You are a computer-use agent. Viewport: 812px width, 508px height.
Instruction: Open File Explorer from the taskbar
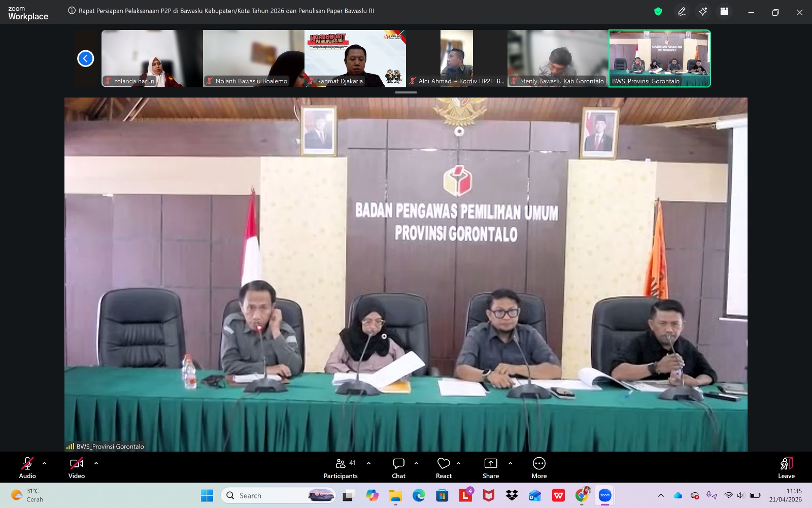coord(395,495)
